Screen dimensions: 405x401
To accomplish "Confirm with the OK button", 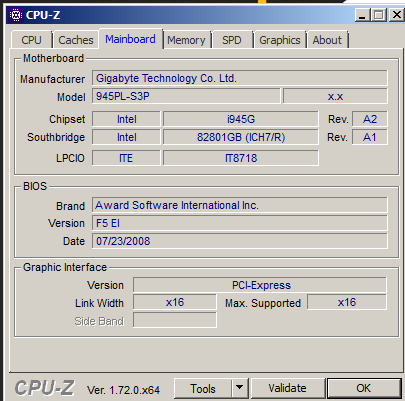I will pyautogui.click(x=363, y=388).
